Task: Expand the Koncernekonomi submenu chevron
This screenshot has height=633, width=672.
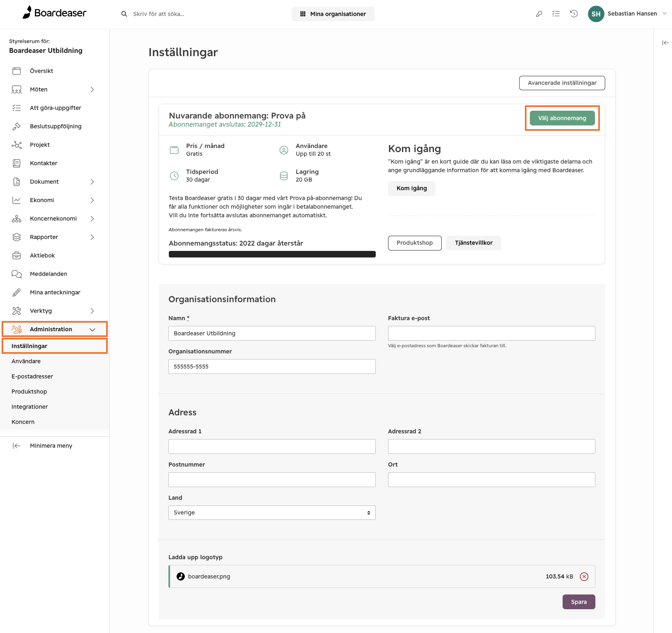Action: coord(92,219)
